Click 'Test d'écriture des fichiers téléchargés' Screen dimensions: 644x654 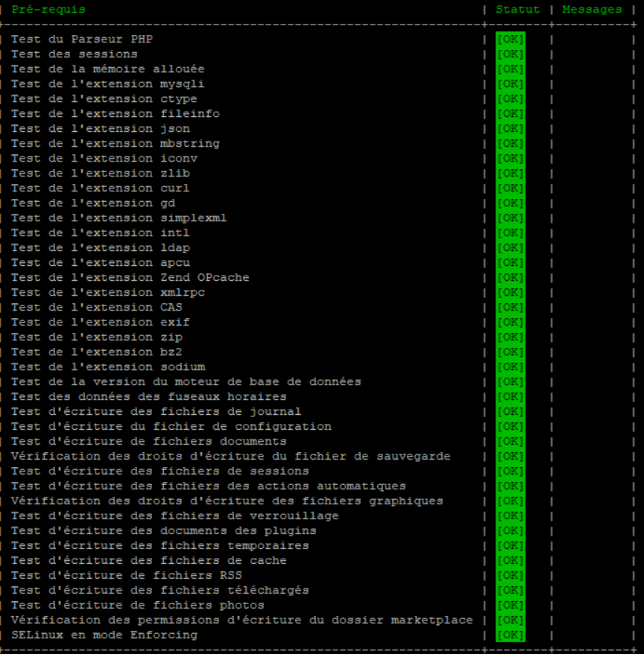point(160,590)
